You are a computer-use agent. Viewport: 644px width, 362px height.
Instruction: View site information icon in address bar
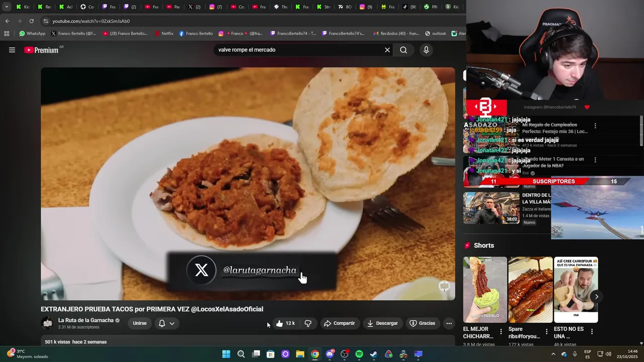[x=46, y=21]
